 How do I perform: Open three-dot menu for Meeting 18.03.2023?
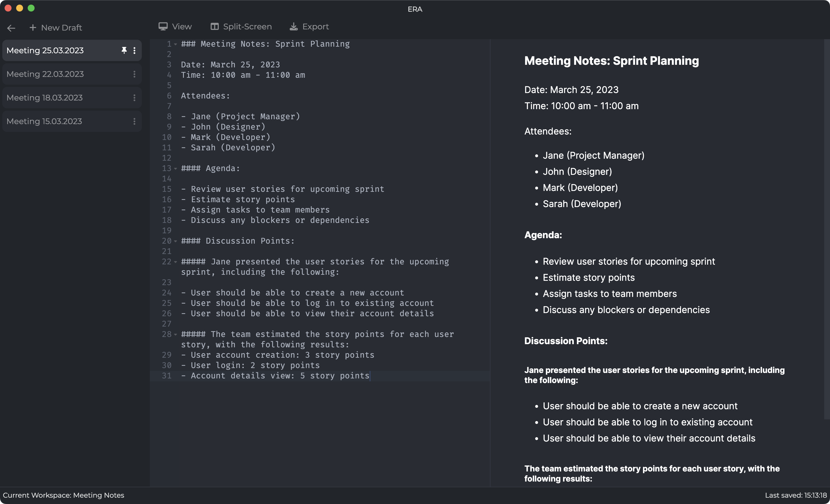point(134,98)
